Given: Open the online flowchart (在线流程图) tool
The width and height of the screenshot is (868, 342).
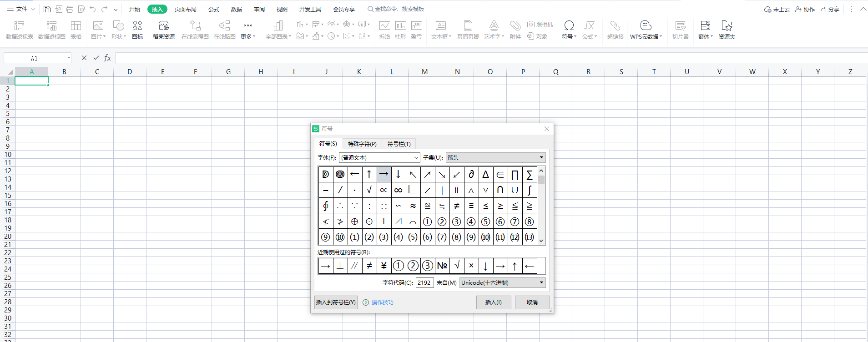Looking at the screenshot, I should [x=195, y=30].
